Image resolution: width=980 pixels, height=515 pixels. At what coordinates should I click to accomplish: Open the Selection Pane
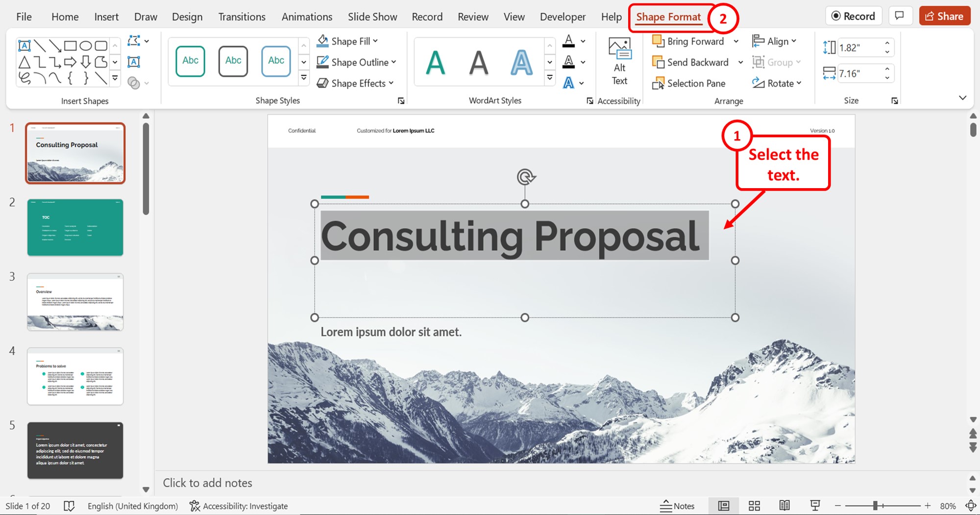click(691, 83)
